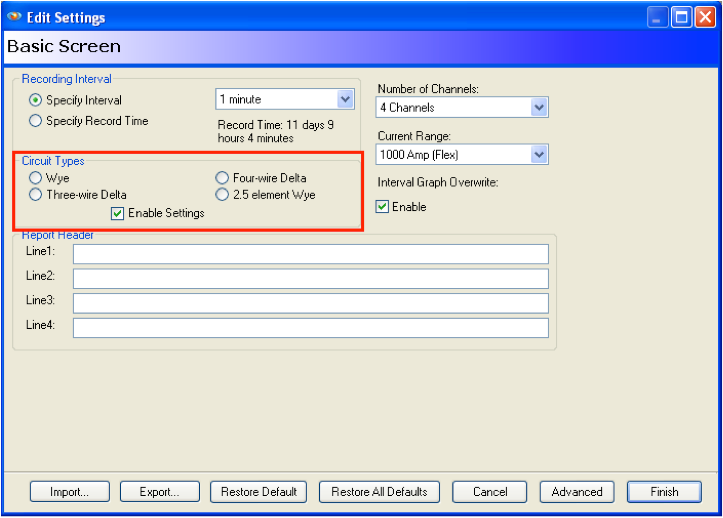Click the Export button
This screenshot has width=723, height=518.
[x=160, y=492]
